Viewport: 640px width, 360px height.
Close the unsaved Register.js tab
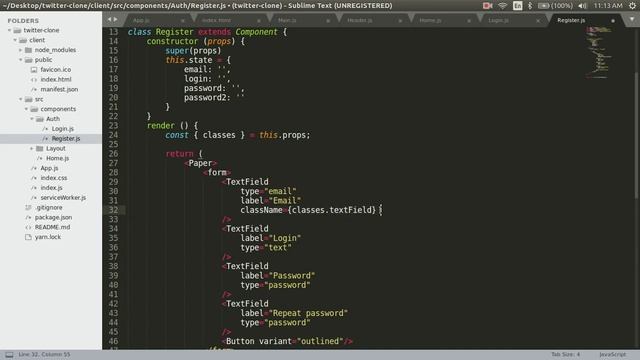click(x=613, y=20)
